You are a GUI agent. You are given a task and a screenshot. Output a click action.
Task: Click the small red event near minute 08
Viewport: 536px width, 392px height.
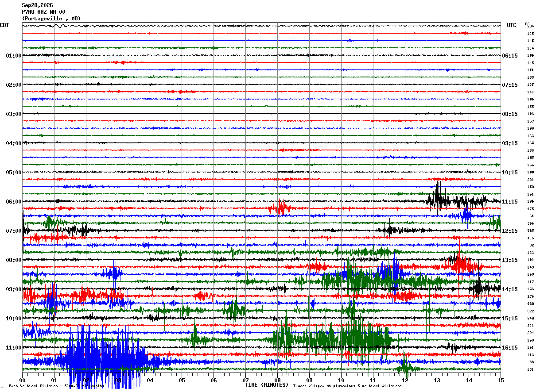coord(280,207)
